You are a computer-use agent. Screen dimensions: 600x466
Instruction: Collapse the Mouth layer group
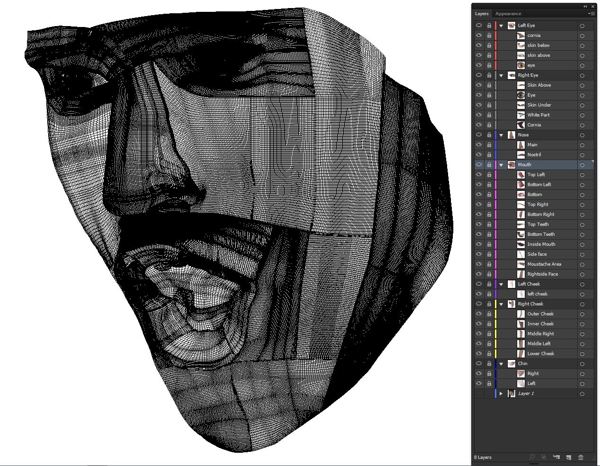501,165
